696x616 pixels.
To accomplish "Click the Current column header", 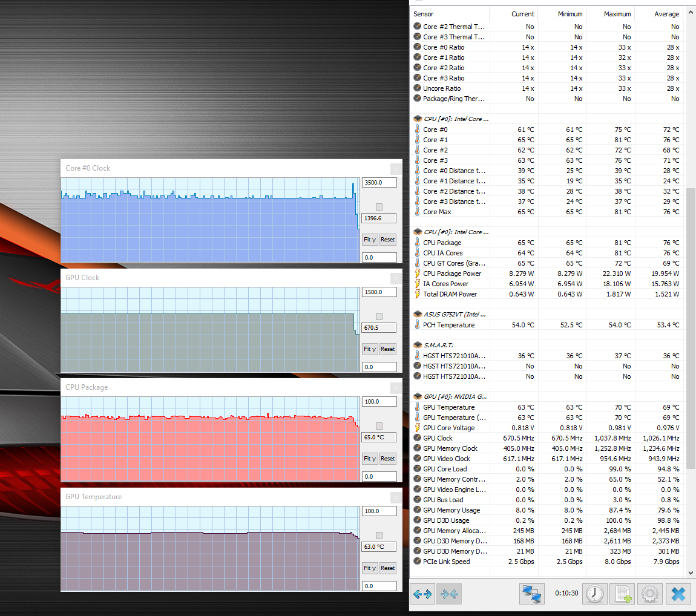I will pyautogui.click(x=514, y=14).
